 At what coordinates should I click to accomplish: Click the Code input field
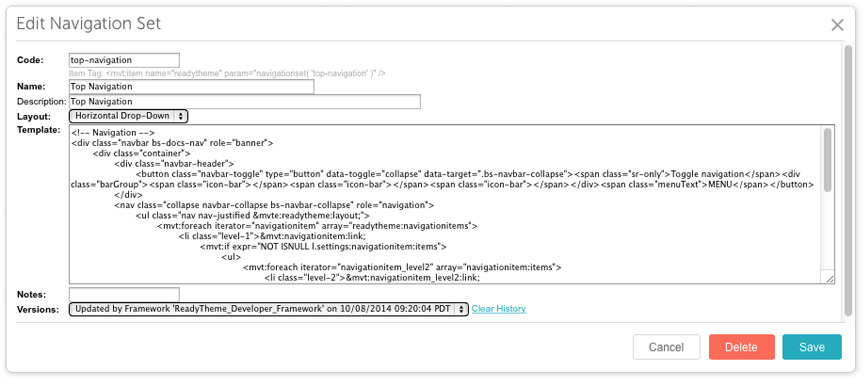pyautogui.click(x=125, y=60)
